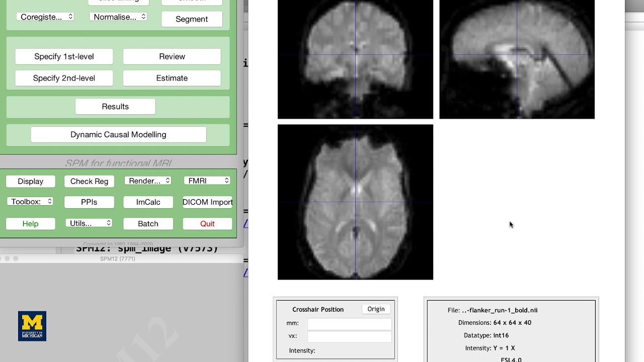Click the red Quit button
Viewport: 644px width, 362px height.
(207, 224)
